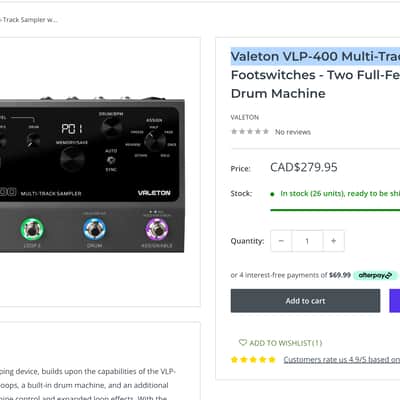Click the purple buy button beside Add to cart

[x=395, y=301]
